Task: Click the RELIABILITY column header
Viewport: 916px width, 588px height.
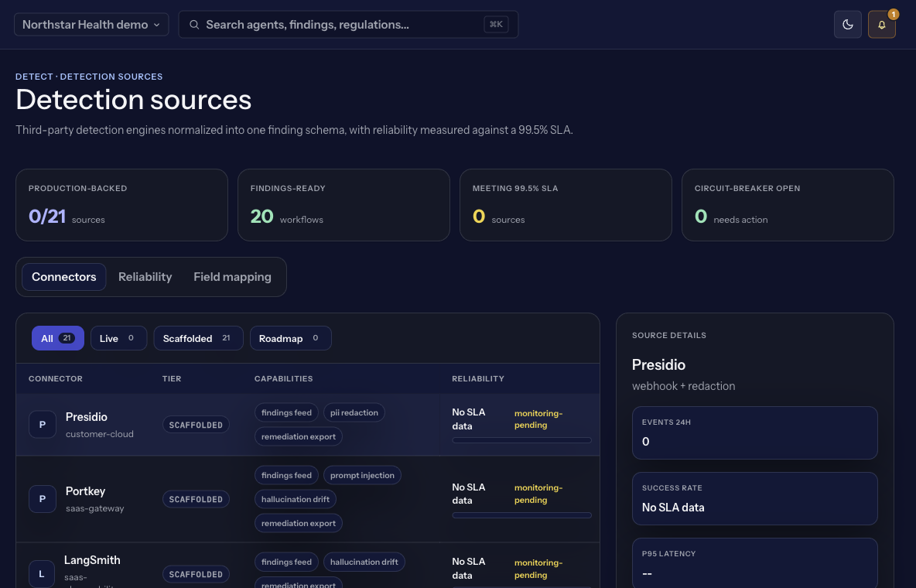Action: click(478, 379)
